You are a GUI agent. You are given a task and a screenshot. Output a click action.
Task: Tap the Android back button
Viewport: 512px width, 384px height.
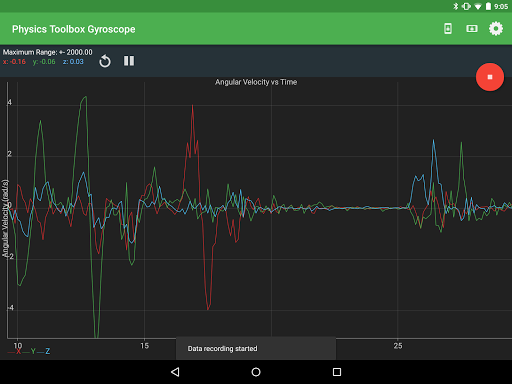(175, 372)
